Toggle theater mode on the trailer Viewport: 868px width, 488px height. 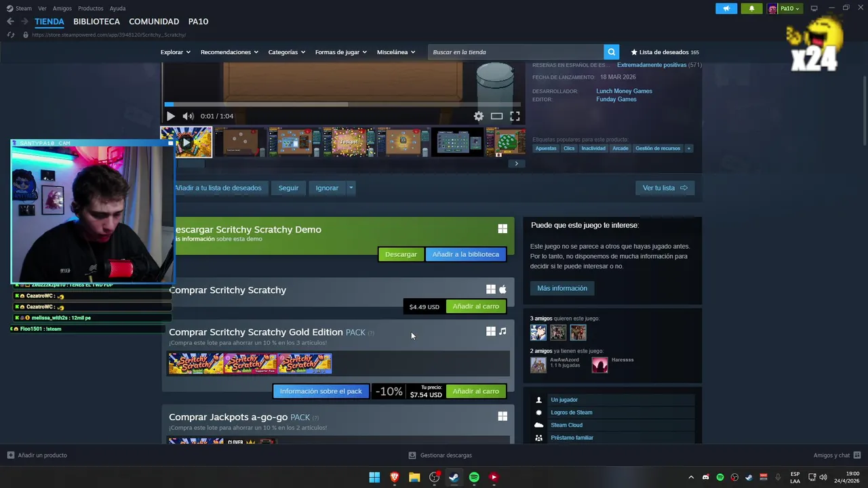point(497,116)
